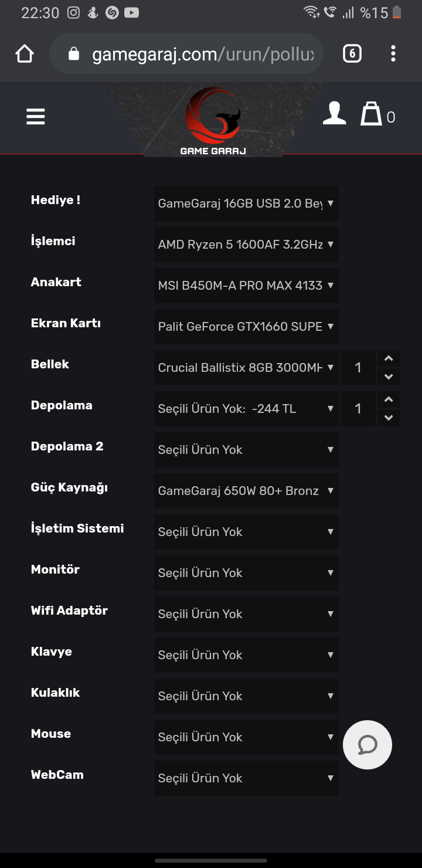Expand the İşlemci processor dropdown
This screenshot has height=868, width=422.
pyautogui.click(x=246, y=245)
